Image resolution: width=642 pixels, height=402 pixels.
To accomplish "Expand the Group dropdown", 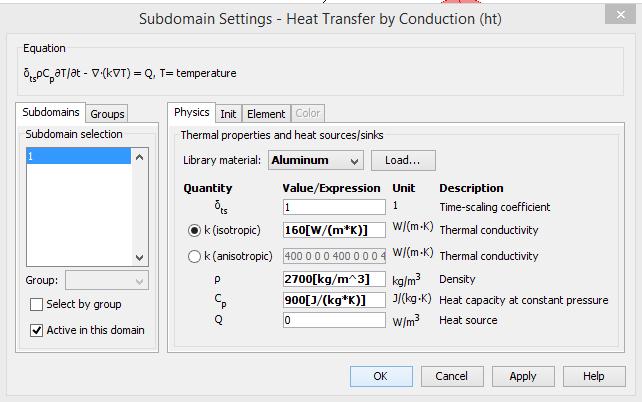I will pos(106,282).
